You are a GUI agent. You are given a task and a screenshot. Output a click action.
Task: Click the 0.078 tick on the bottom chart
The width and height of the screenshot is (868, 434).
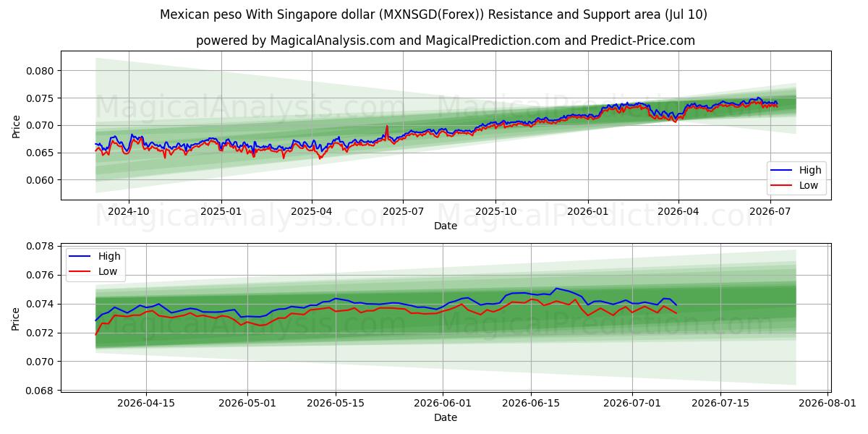click(40, 246)
